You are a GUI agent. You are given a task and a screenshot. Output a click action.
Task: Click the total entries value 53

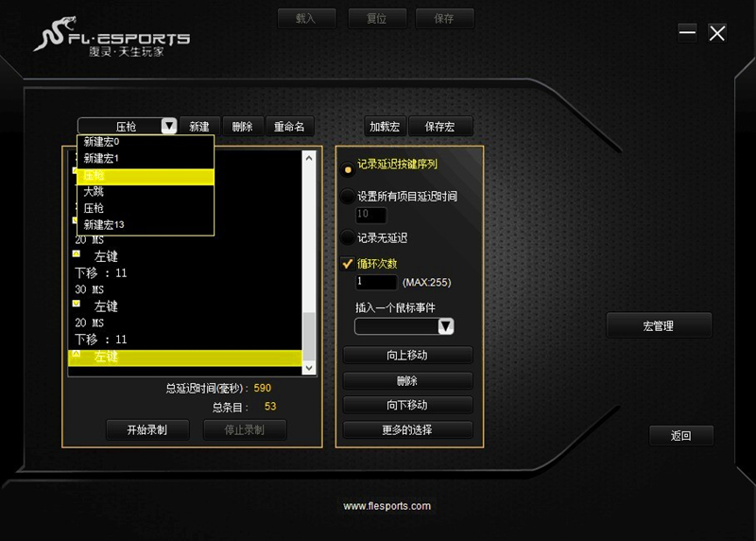[270, 407]
